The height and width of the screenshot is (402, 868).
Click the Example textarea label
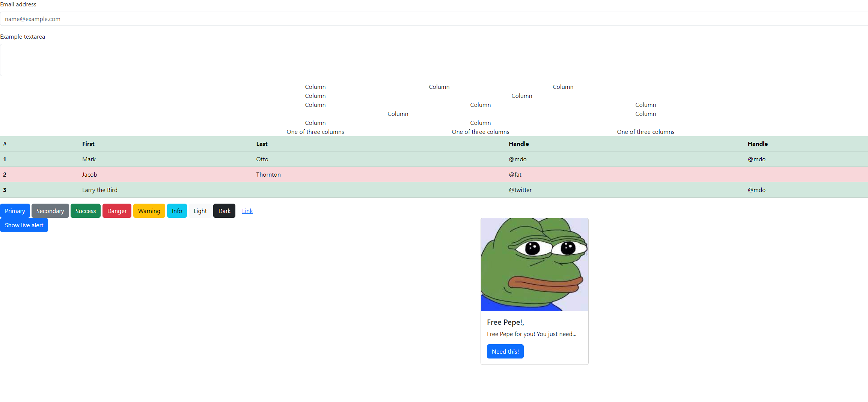23,36
